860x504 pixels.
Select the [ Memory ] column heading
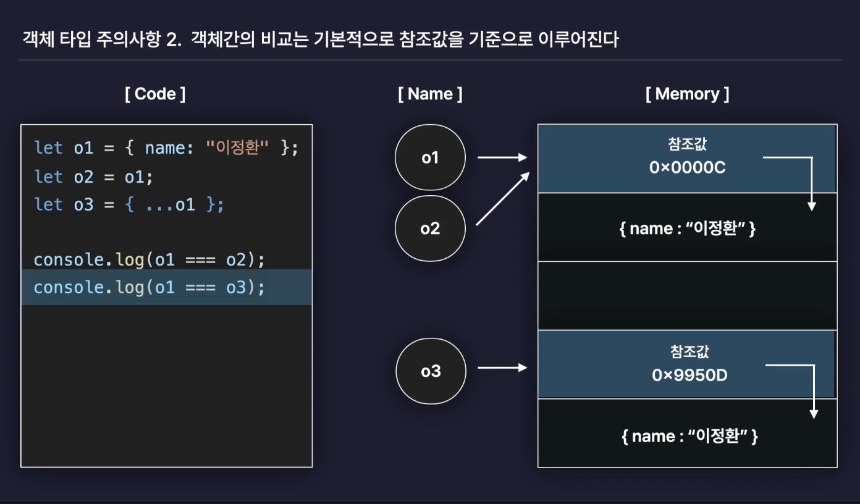point(687,94)
